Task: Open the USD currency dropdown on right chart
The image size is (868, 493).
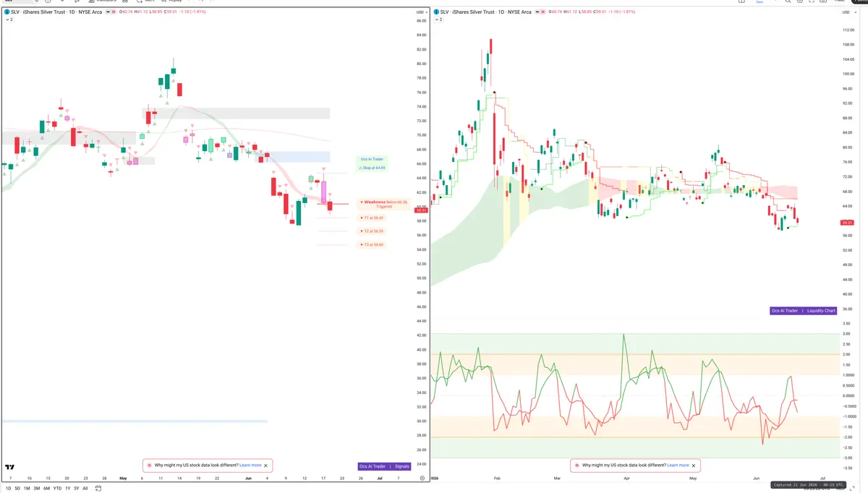Action: point(848,12)
